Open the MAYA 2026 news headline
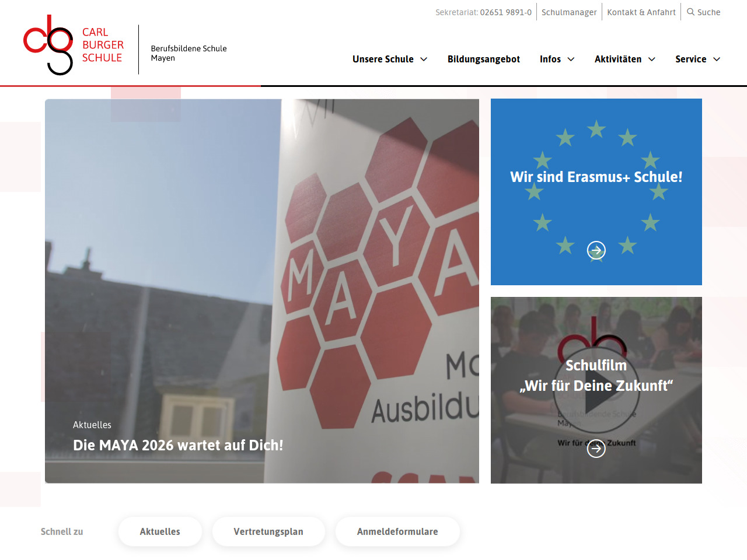Image resolution: width=747 pixels, height=560 pixels. 178,445
